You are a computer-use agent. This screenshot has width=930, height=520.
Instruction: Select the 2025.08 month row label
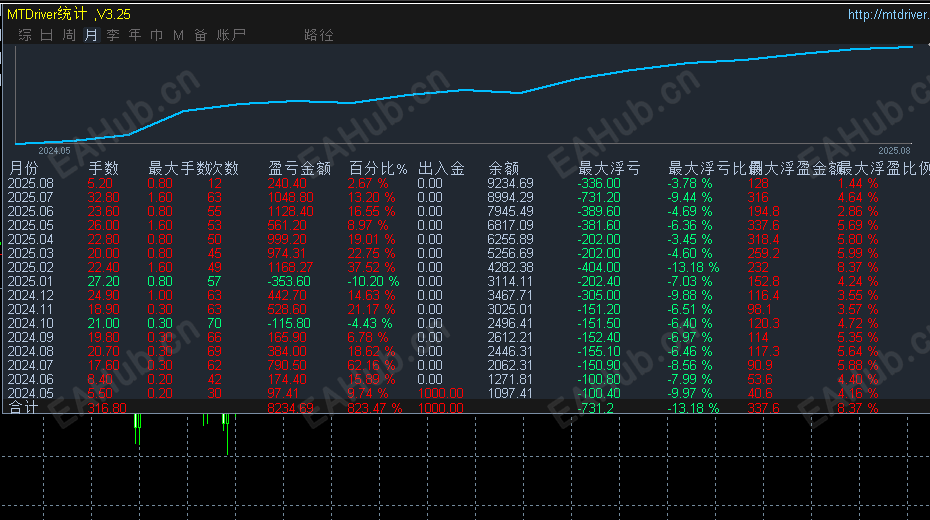[30, 183]
